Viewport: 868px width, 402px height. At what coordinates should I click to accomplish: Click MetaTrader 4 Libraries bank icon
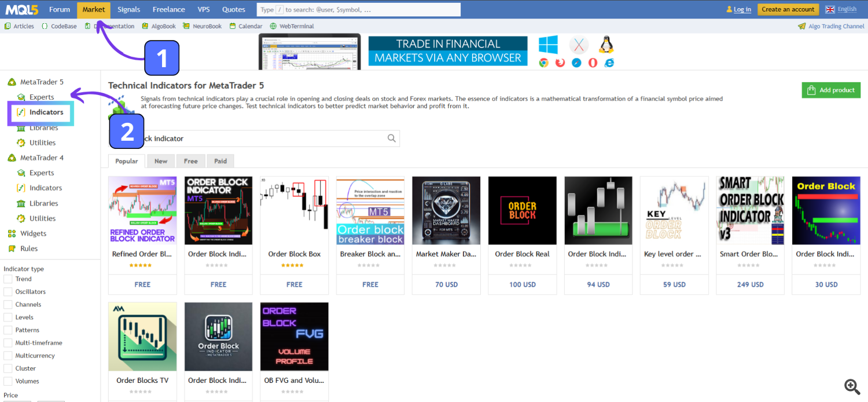(x=21, y=203)
